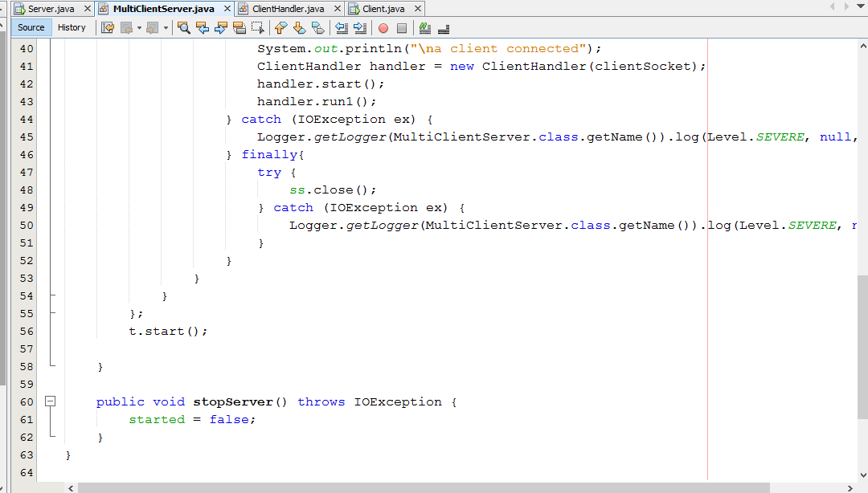868x493 pixels.
Task: Jump to Find Next Occurrence
Action: pyautogui.click(x=221, y=28)
